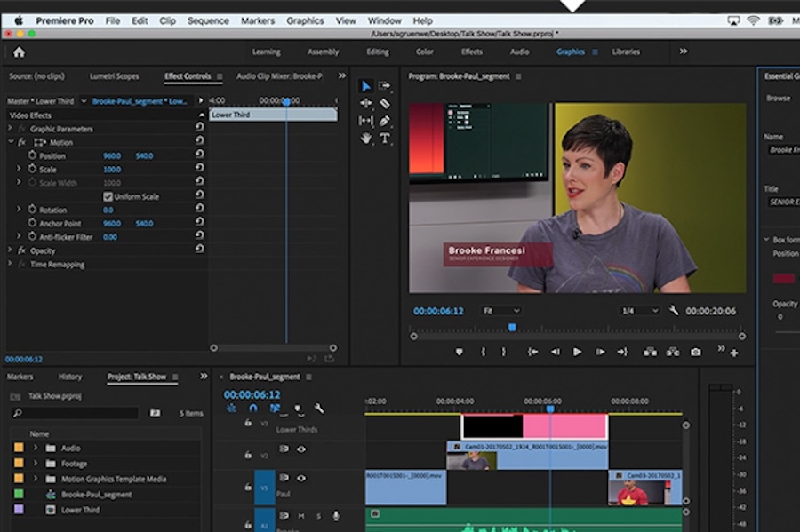
Task: Toggle Rotation stopwatch animation
Action: (x=32, y=210)
